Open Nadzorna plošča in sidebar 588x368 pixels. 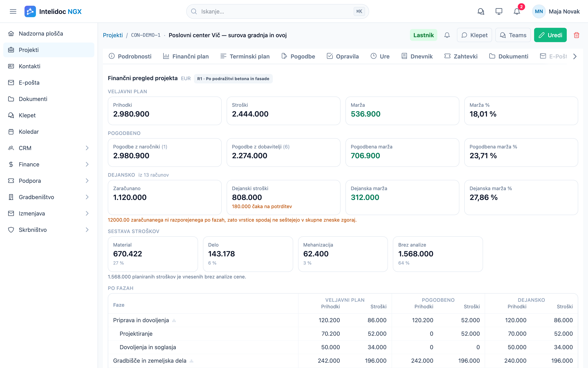click(49, 34)
